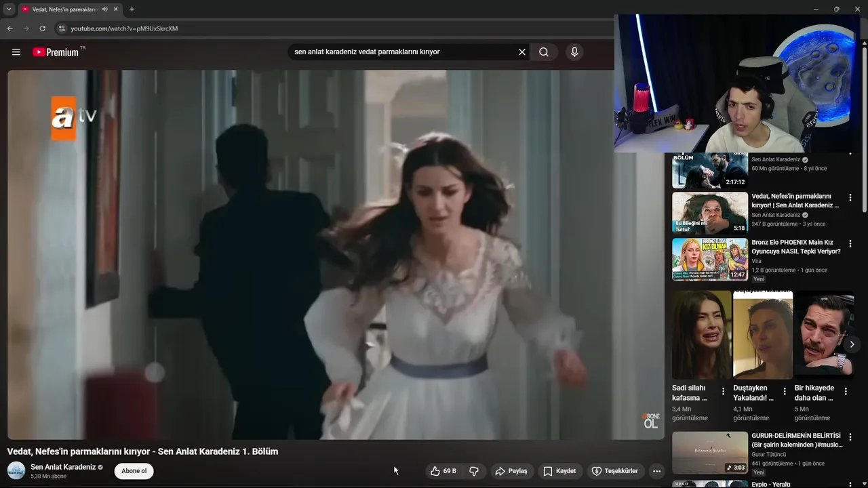Share the video with Paylaş

511,471
